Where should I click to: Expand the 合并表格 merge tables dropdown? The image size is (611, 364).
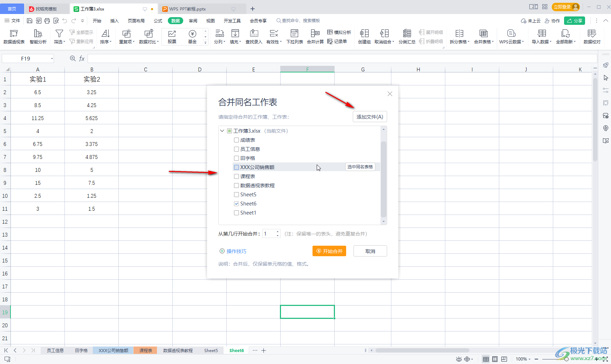pos(493,42)
